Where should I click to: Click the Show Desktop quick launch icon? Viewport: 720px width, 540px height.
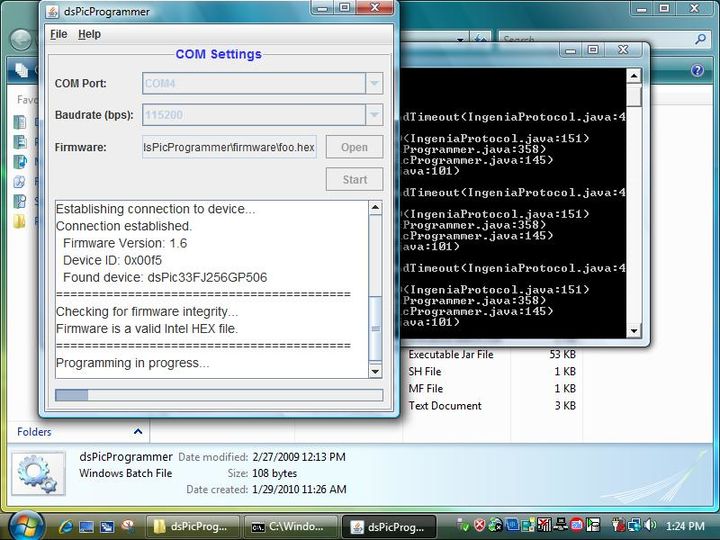[86, 526]
